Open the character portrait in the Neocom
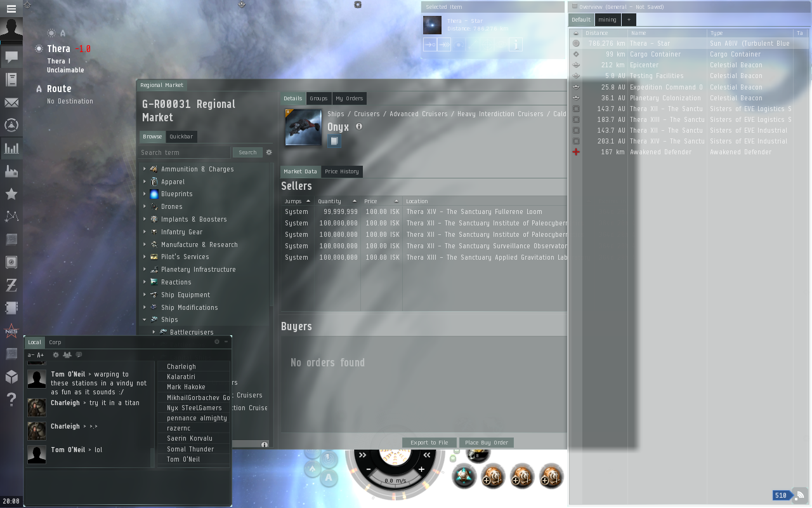Viewport: 812px width, 508px height. (x=11, y=30)
